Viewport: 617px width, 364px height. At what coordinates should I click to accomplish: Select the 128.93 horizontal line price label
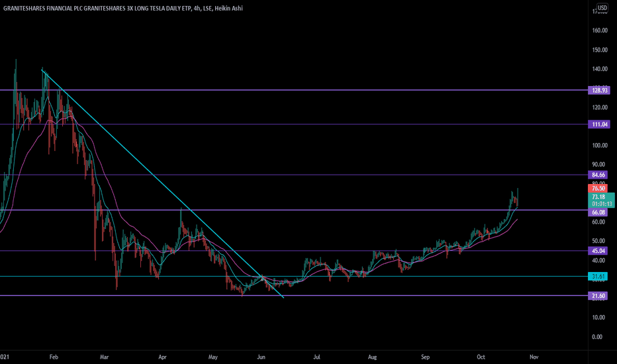coord(599,91)
